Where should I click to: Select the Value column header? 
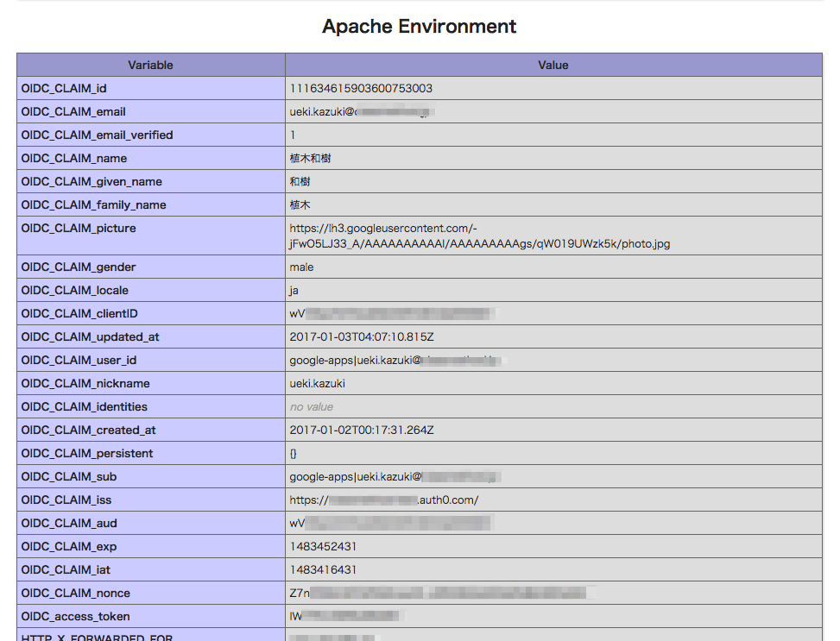[553, 65]
